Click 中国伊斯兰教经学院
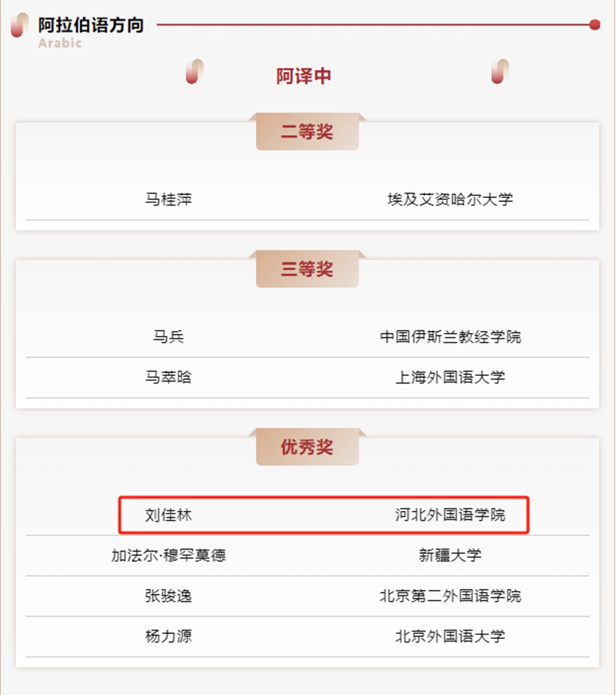 tap(451, 337)
